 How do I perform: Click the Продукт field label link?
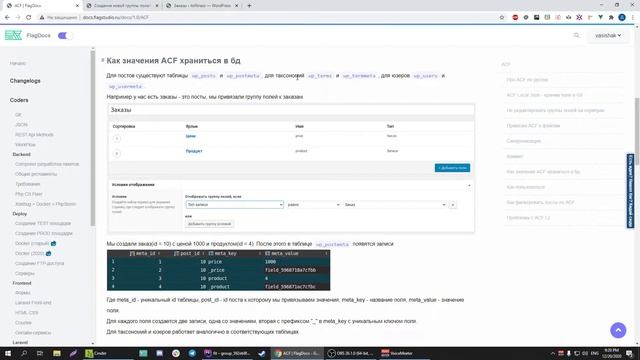pos(194,151)
